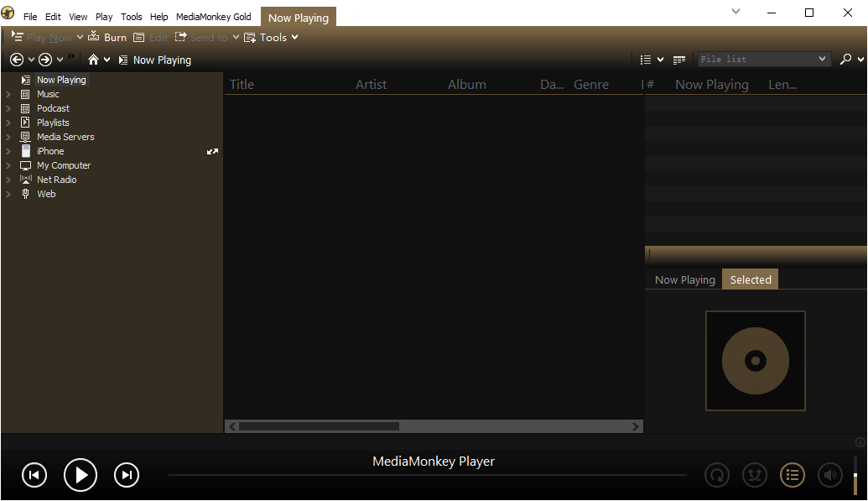Switch to the Selected art tab
The height and width of the screenshot is (501, 868).
751,279
